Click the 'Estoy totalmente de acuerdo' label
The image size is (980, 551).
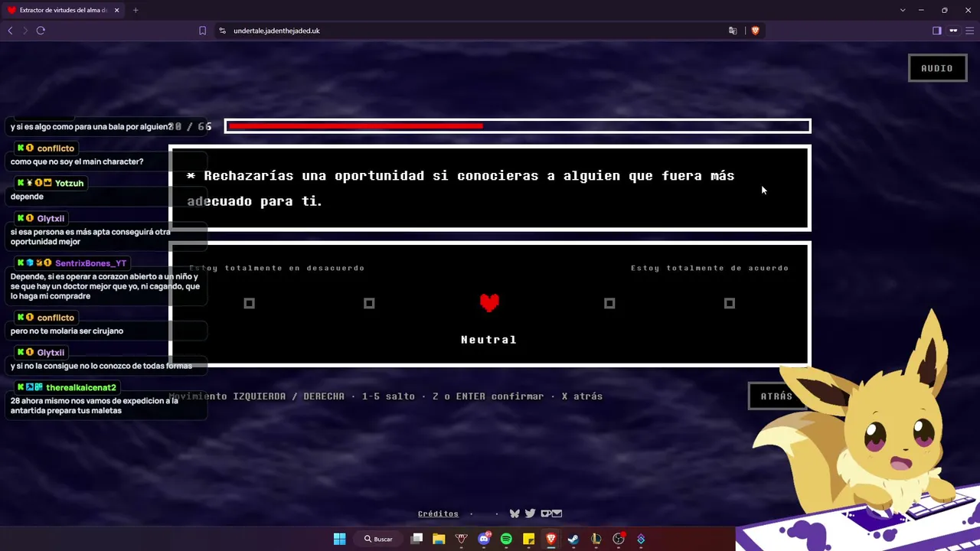click(710, 268)
